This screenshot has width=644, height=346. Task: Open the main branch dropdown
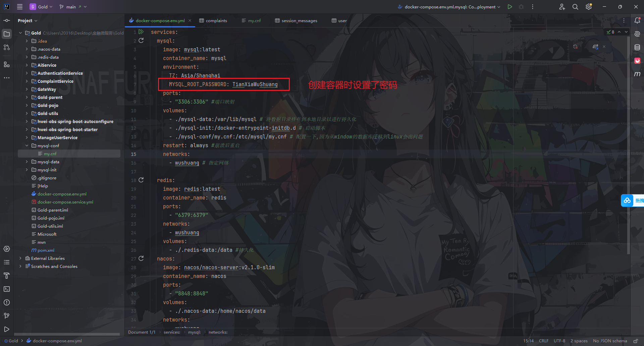click(73, 7)
